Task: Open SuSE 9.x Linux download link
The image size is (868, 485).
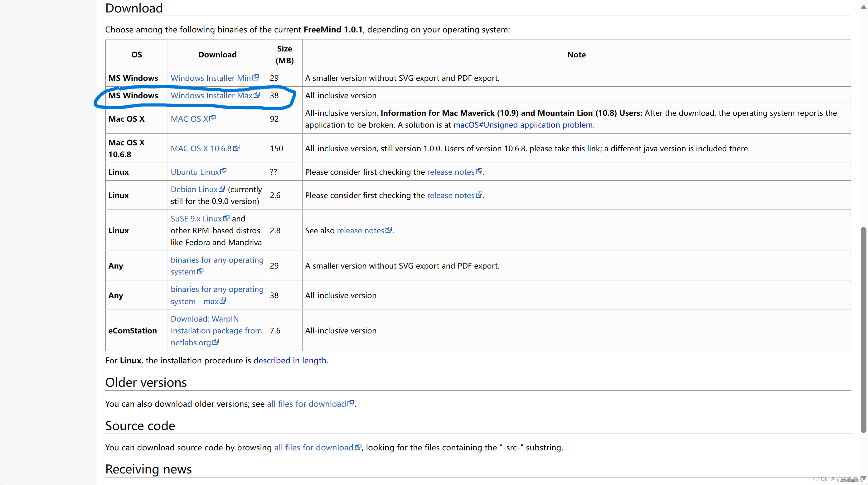Action: coord(196,219)
